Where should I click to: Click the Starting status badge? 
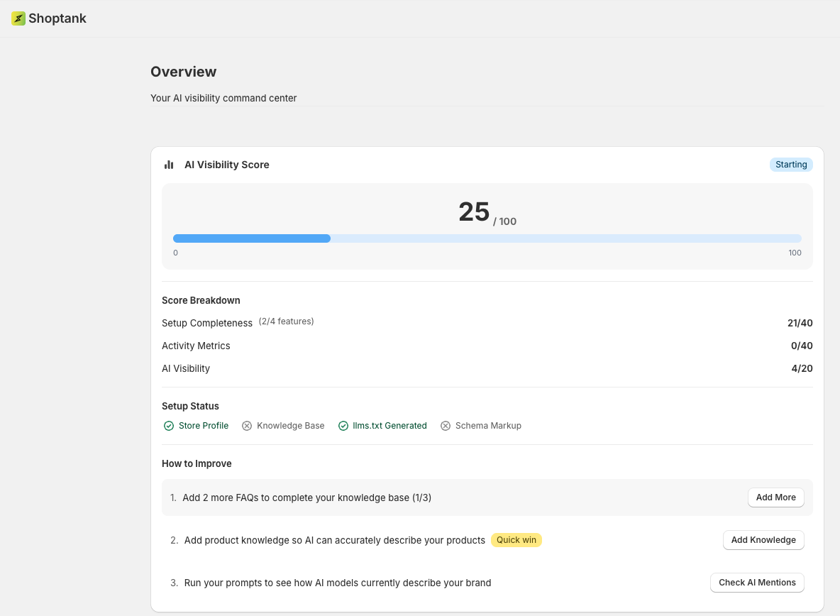(x=791, y=165)
